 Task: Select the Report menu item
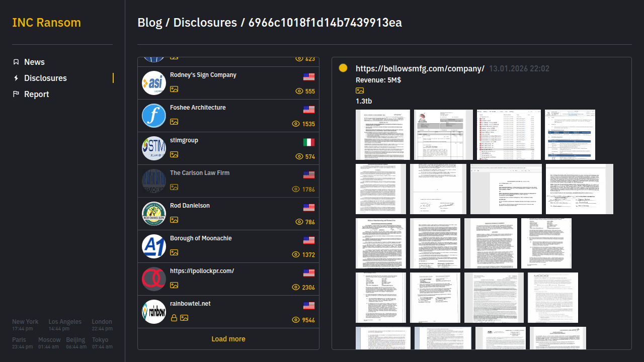click(36, 94)
